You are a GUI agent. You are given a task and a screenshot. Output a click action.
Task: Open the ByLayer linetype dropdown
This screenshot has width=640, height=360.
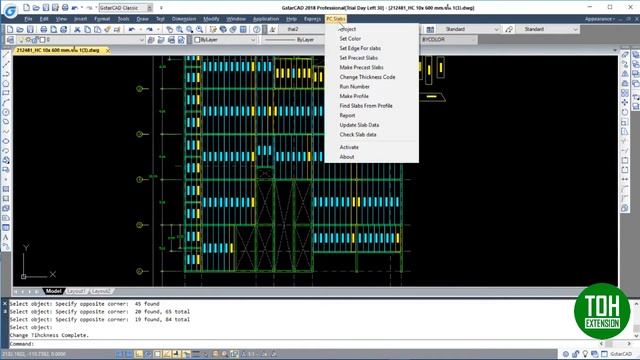point(294,40)
